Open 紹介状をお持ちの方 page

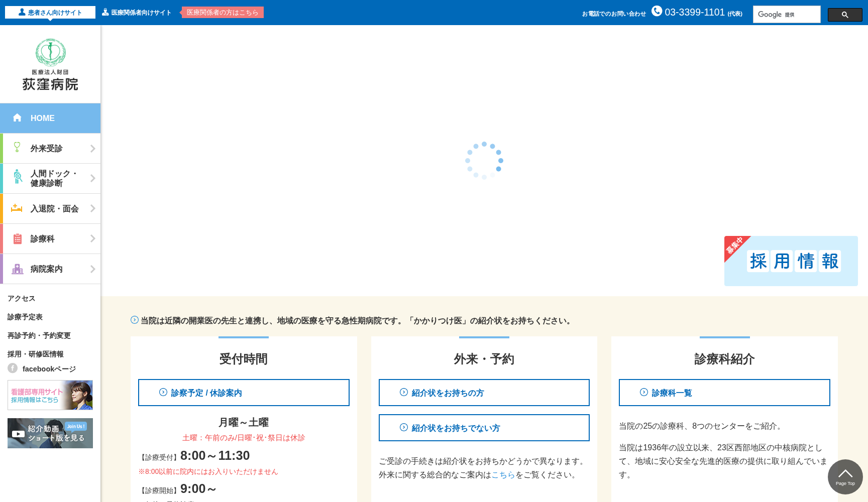483,393
